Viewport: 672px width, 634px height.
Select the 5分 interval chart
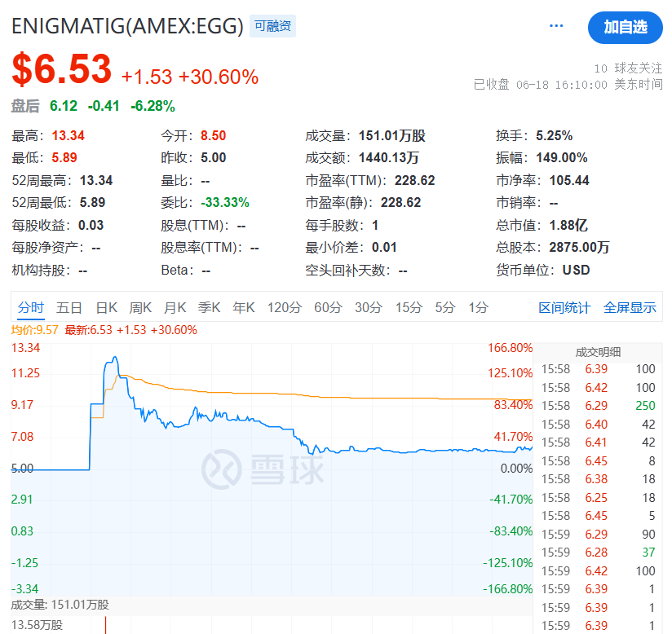(444, 307)
